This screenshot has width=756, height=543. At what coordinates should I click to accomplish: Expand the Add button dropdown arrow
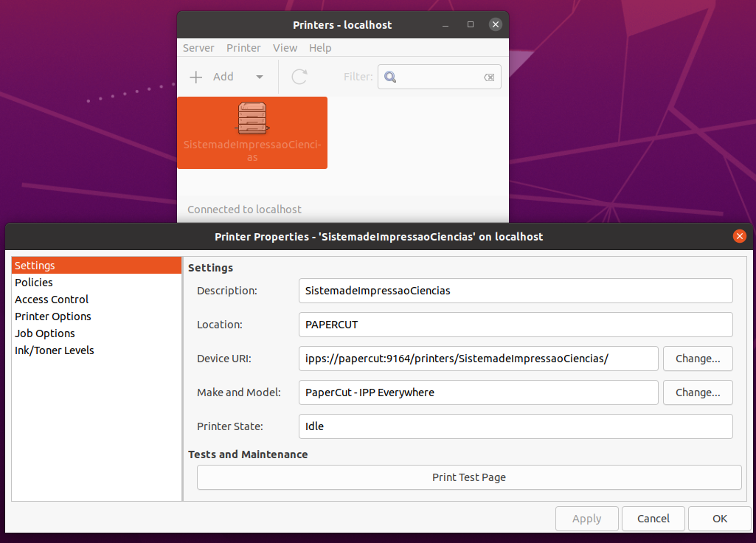pos(259,77)
